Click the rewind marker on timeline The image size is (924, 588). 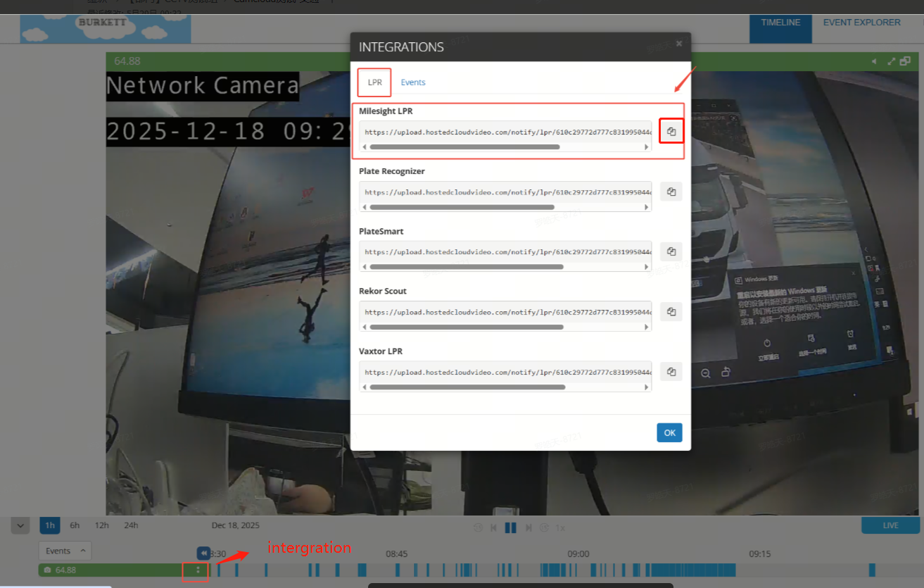click(203, 553)
